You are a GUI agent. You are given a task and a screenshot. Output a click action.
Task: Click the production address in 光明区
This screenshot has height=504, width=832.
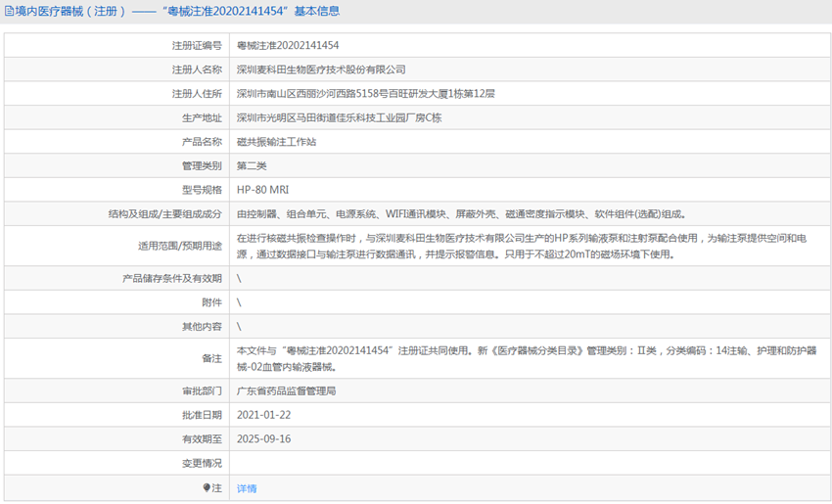pos(339,117)
